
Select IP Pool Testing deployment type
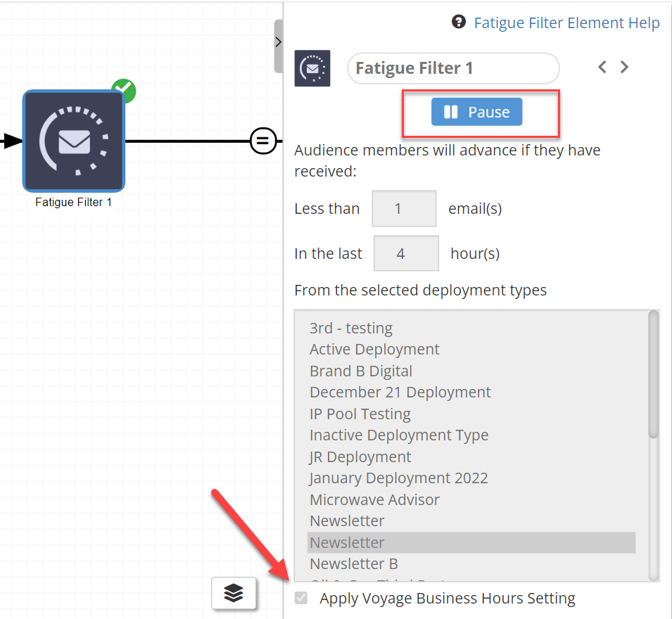coord(360,414)
